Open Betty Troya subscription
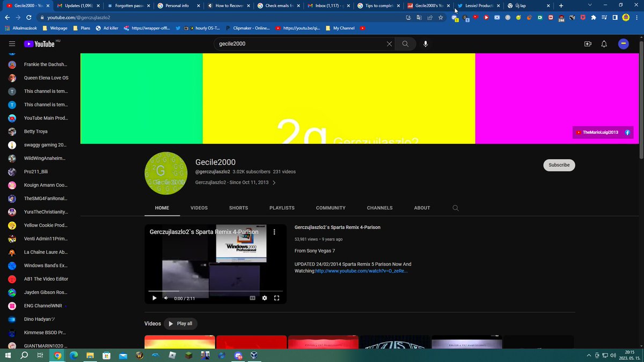Viewport: 644px width, 362px height. 36,131
